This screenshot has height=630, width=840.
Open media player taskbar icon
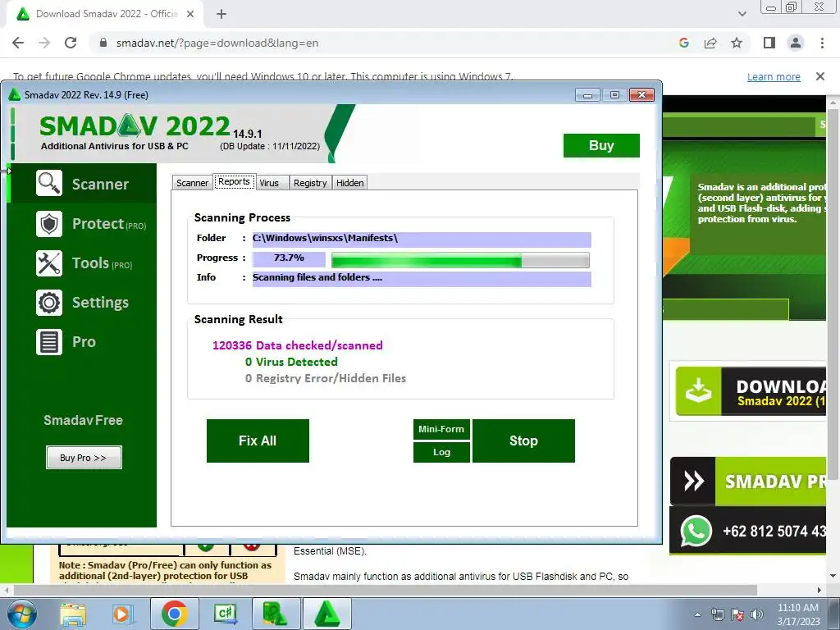click(x=121, y=614)
